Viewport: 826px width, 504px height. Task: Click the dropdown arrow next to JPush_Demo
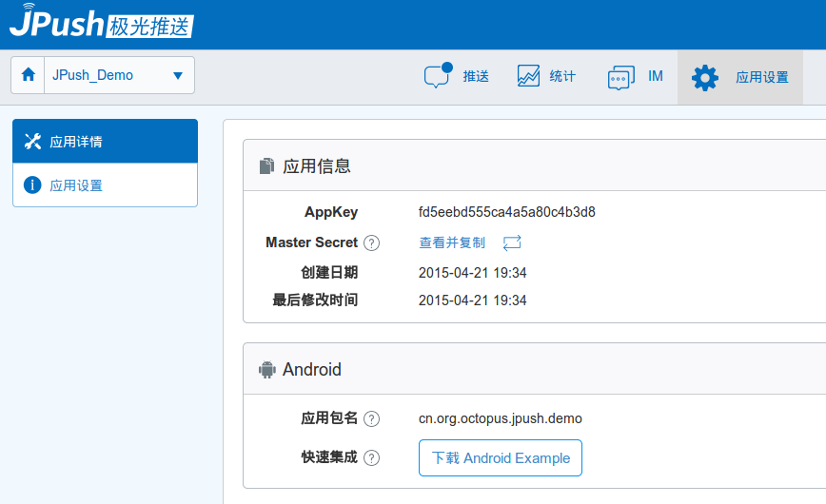[178, 76]
